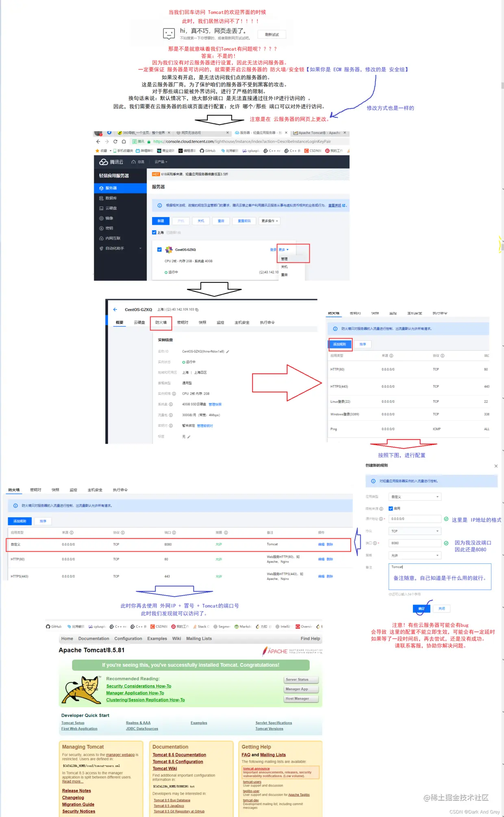Select 关机 in the 更多 menu

[x=285, y=267]
